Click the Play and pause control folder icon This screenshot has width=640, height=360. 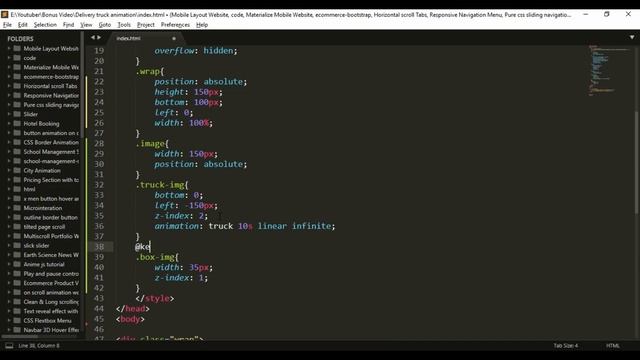pyautogui.click(x=17, y=273)
